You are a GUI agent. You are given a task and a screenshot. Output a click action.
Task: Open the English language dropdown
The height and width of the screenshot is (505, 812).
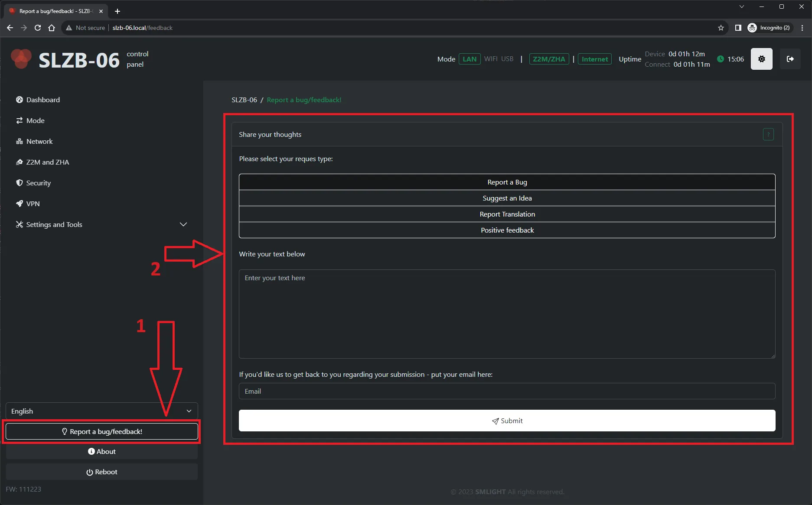(x=101, y=411)
